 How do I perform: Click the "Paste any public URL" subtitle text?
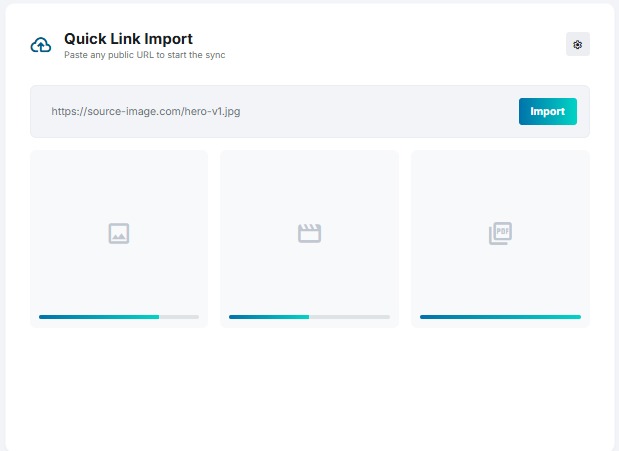tap(144, 55)
